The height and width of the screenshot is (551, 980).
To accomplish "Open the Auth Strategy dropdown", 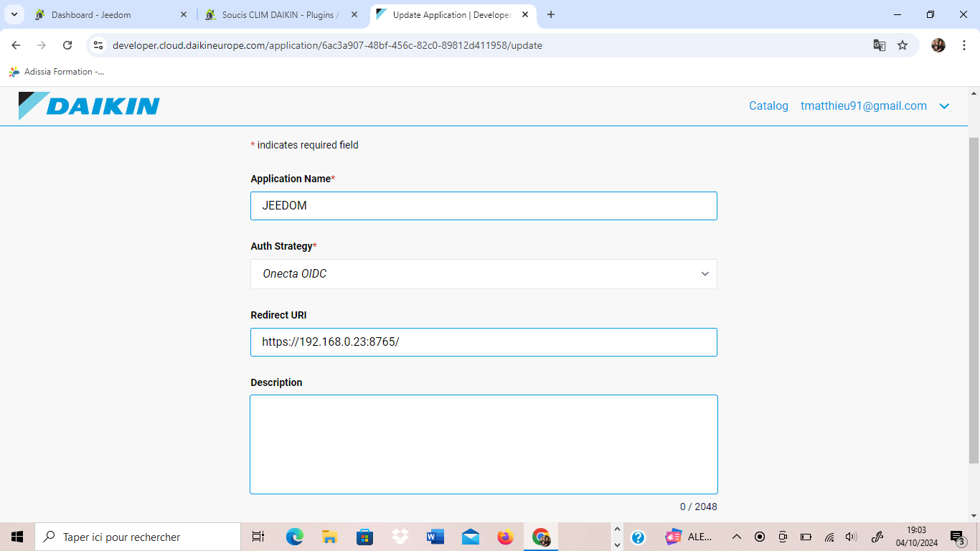I will pos(484,274).
